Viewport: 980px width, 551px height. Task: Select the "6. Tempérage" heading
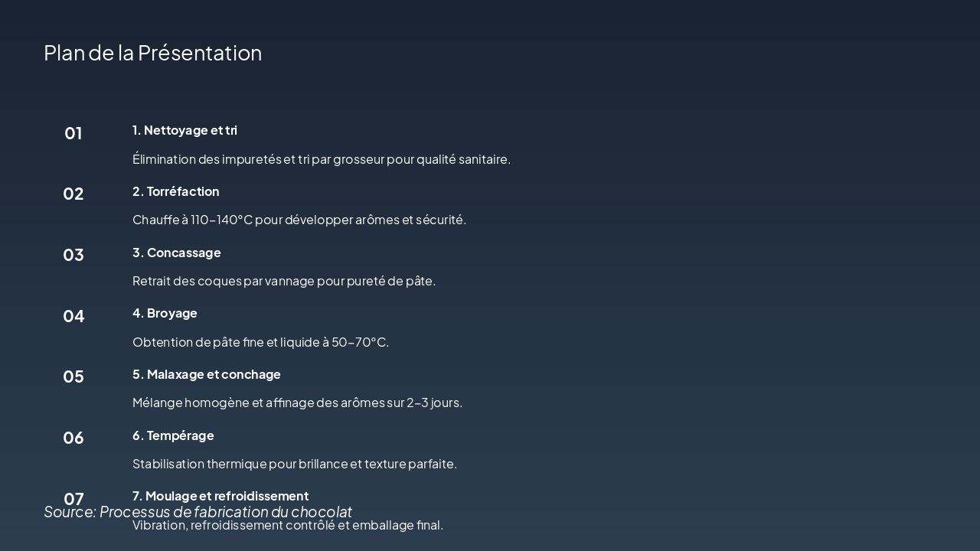[x=173, y=435]
